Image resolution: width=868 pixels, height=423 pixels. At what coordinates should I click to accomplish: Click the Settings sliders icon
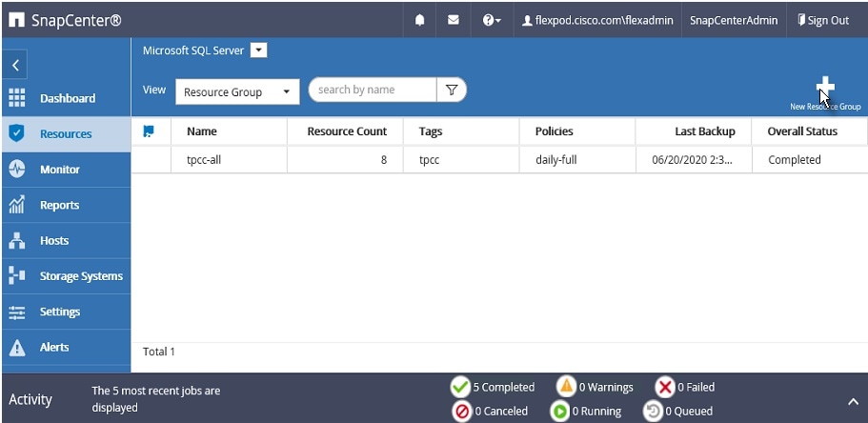coord(17,312)
